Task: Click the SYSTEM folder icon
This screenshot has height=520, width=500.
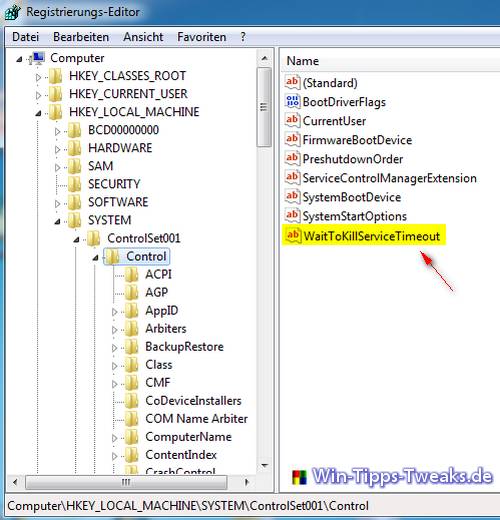Action: pyautogui.click(x=74, y=220)
